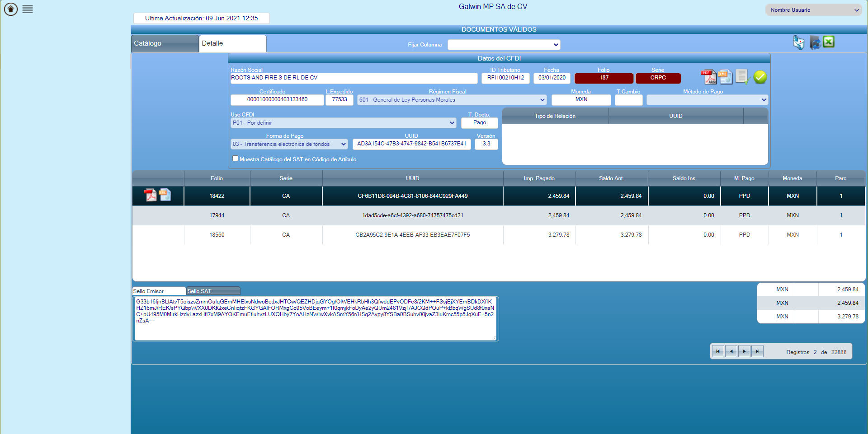Toggle Muestra Catálogo del SAT checkbox
This screenshot has width=868, height=434.
click(235, 159)
